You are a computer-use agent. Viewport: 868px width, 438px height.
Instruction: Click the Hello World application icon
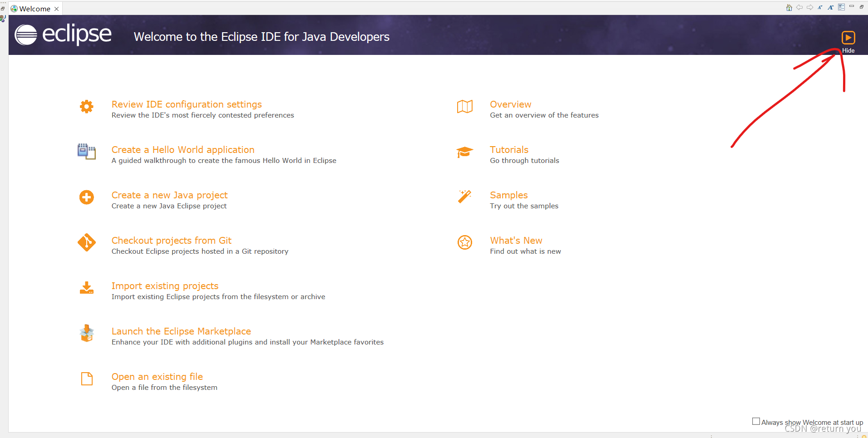(x=87, y=152)
